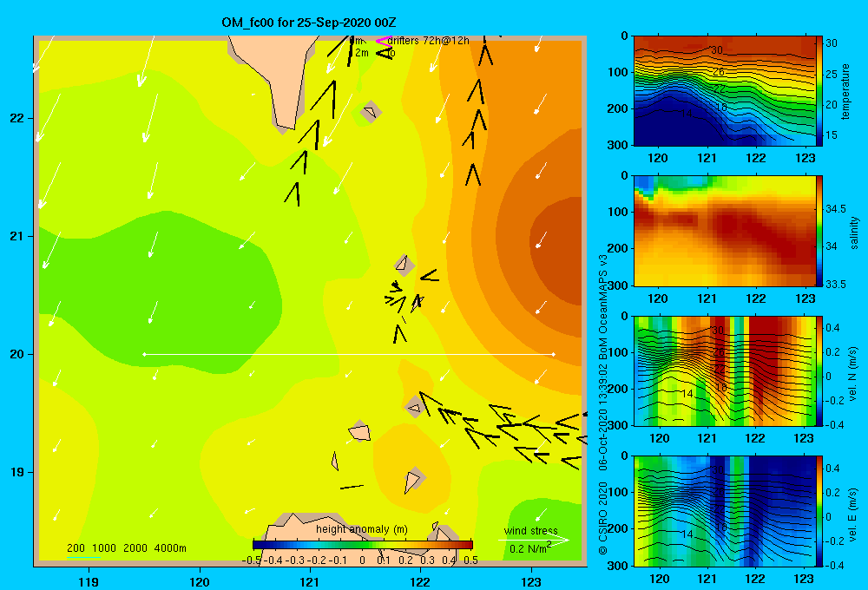868x590 pixels.
Task: Click the "wind stress" legend label
Action: (530, 531)
